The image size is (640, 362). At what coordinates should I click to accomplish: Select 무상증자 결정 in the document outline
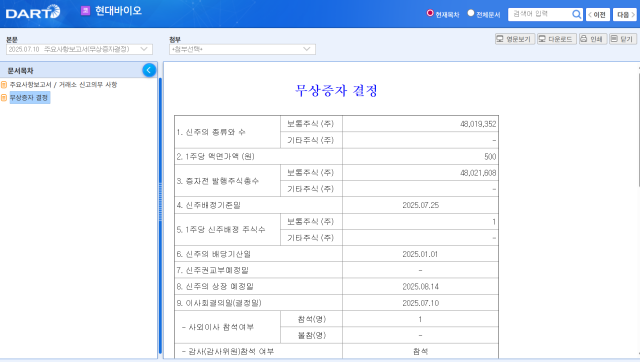point(29,98)
